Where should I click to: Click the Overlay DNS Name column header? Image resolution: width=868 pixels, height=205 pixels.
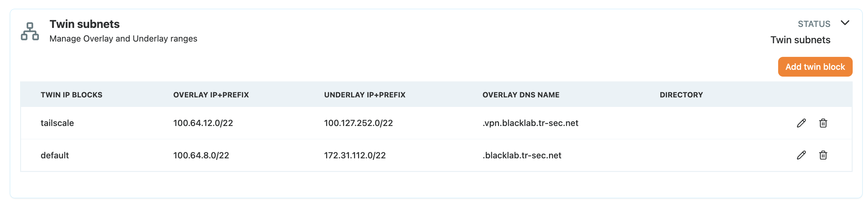(521, 95)
